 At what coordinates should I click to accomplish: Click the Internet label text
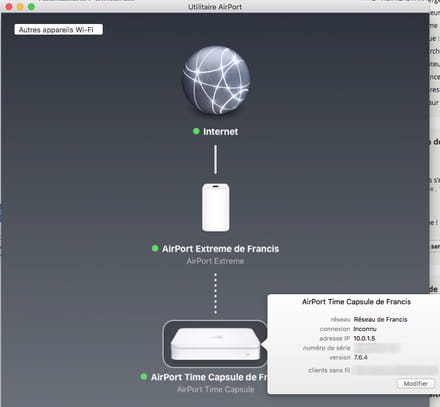click(221, 132)
